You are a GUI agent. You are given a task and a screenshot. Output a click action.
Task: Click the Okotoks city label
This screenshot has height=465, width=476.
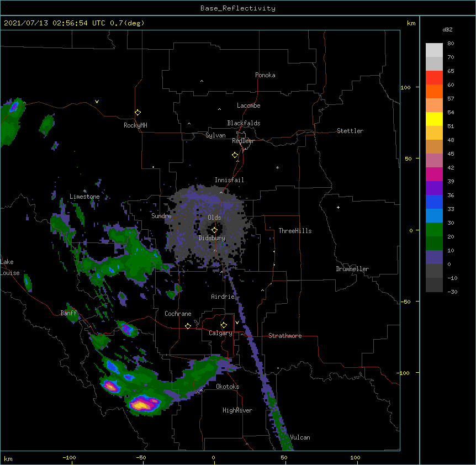[228, 387]
